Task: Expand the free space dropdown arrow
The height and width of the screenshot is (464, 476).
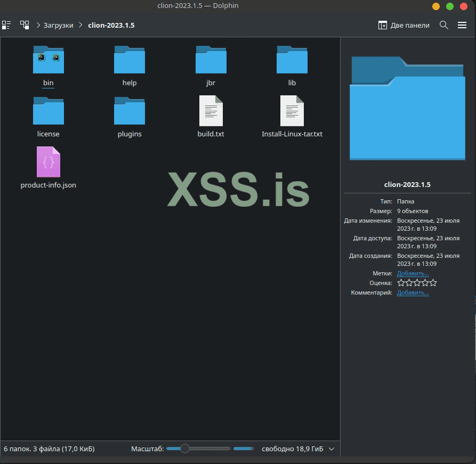Action: [x=332, y=449]
